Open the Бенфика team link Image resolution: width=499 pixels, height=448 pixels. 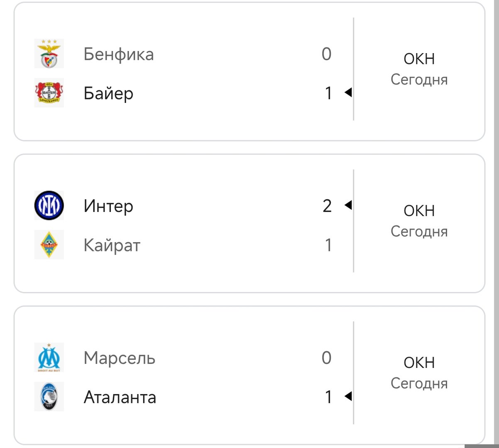point(119,54)
